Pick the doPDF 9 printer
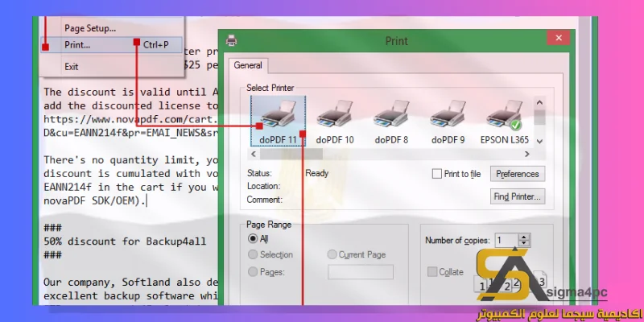 pos(448,122)
